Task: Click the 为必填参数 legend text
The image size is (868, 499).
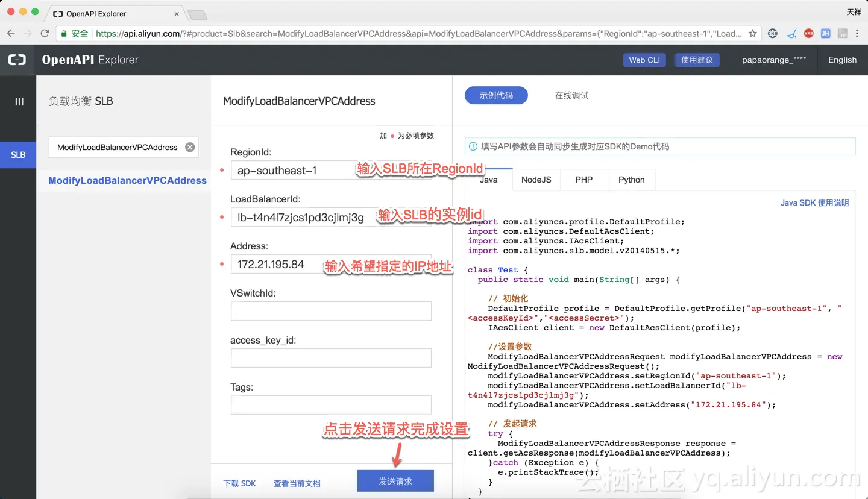Action: pos(416,136)
